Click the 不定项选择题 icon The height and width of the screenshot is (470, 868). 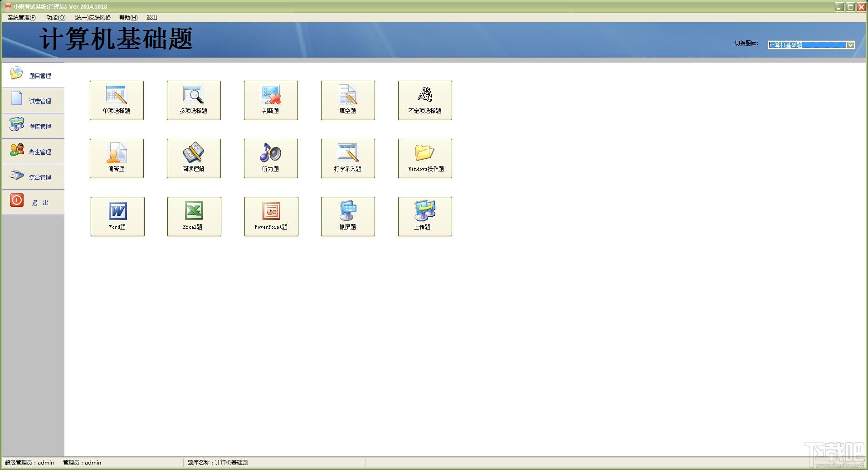point(425,95)
